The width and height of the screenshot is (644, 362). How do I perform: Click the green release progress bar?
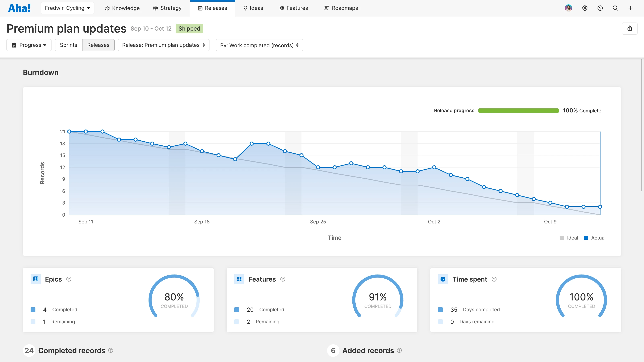[x=518, y=110]
